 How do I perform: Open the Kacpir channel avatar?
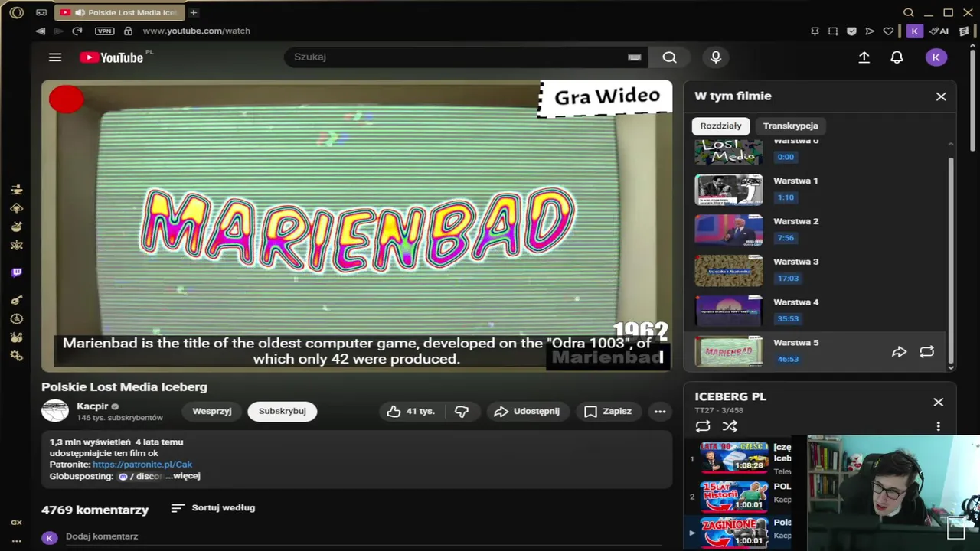[x=55, y=411]
